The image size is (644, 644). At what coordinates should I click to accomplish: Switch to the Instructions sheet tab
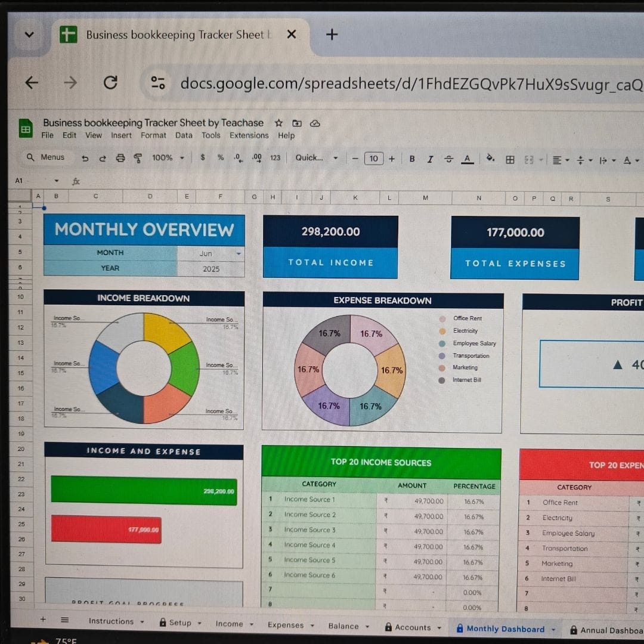pyautogui.click(x=112, y=621)
